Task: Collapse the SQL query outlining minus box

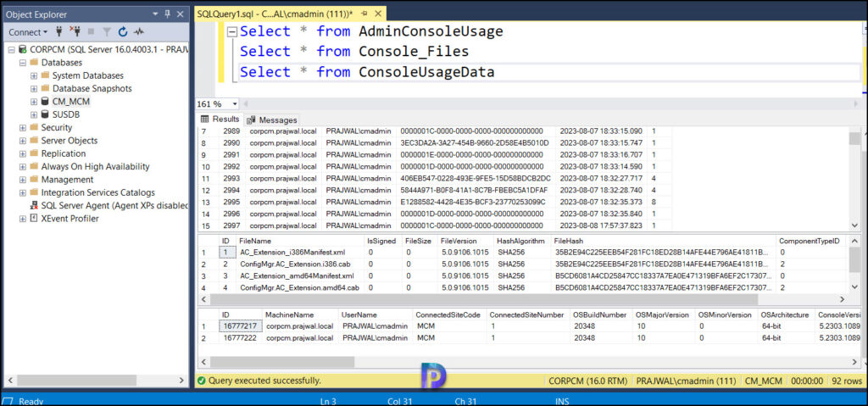Action: (232, 31)
